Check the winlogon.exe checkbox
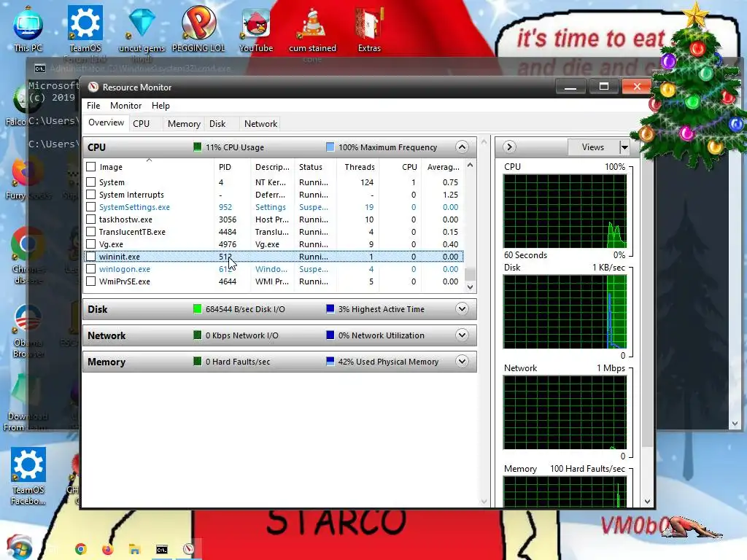The image size is (747, 560). pos(91,268)
